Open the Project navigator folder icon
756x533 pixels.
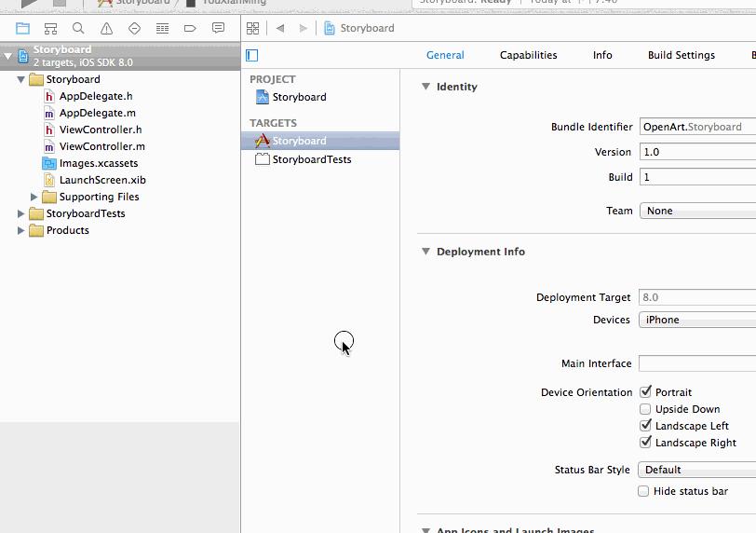22,29
